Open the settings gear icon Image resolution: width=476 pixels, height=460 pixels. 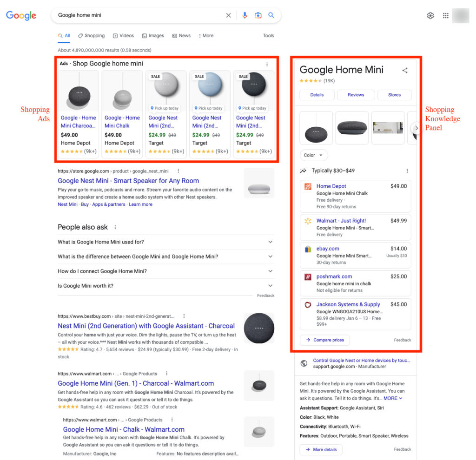click(x=430, y=15)
